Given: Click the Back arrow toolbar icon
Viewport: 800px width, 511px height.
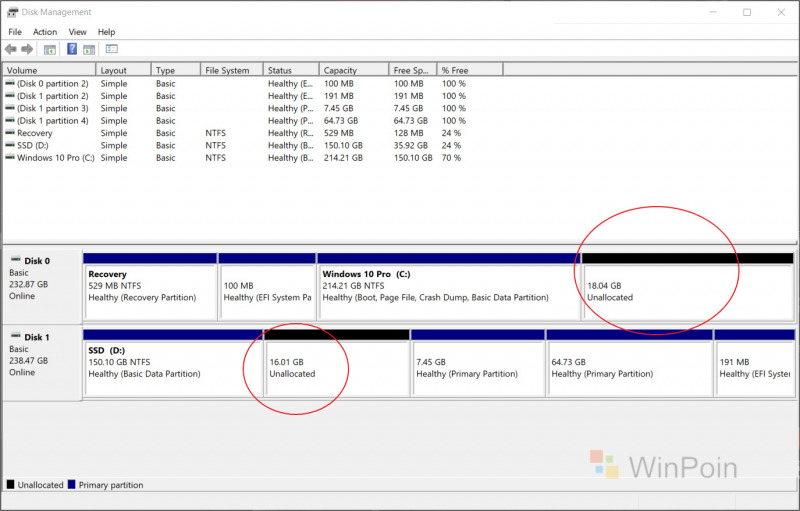Looking at the screenshot, I should click(x=11, y=49).
